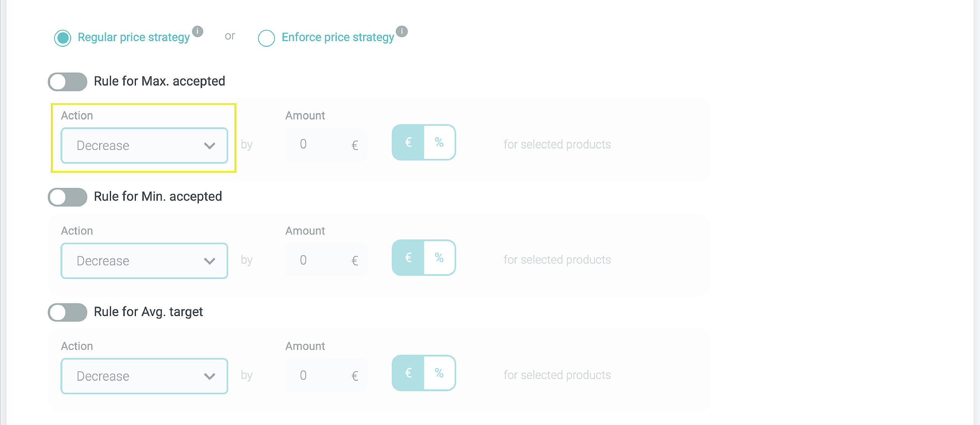Choose the Enforce price strategy radio button
The image size is (980, 425).
click(x=266, y=38)
